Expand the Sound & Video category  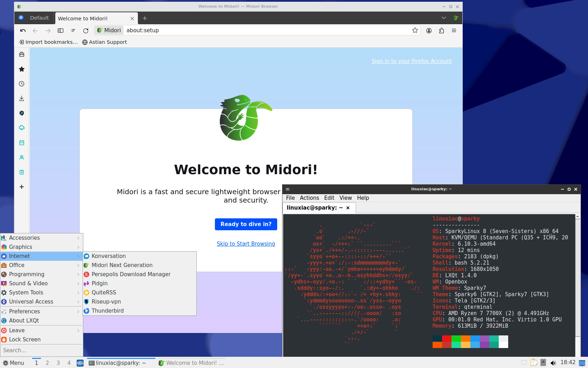point(41,284)
